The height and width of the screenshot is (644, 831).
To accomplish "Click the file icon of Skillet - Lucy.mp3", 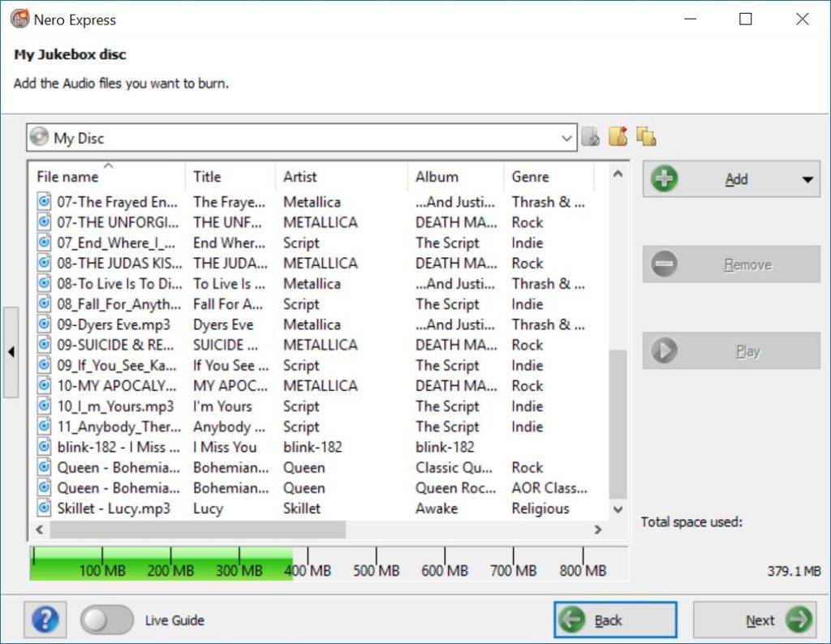I will coord(45,509).
